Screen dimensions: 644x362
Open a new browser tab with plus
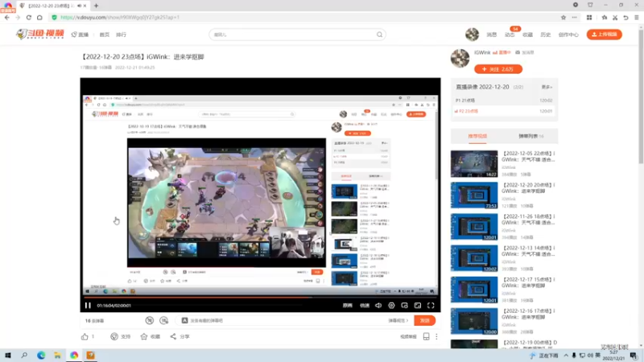(x=96, y=6)
